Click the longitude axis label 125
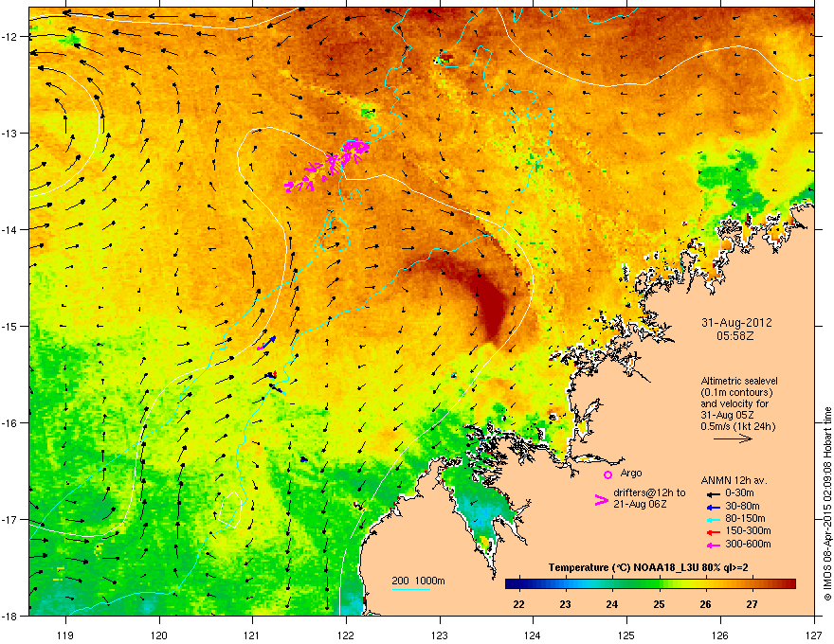Screen dimensions: 834x644 [626, 635]
